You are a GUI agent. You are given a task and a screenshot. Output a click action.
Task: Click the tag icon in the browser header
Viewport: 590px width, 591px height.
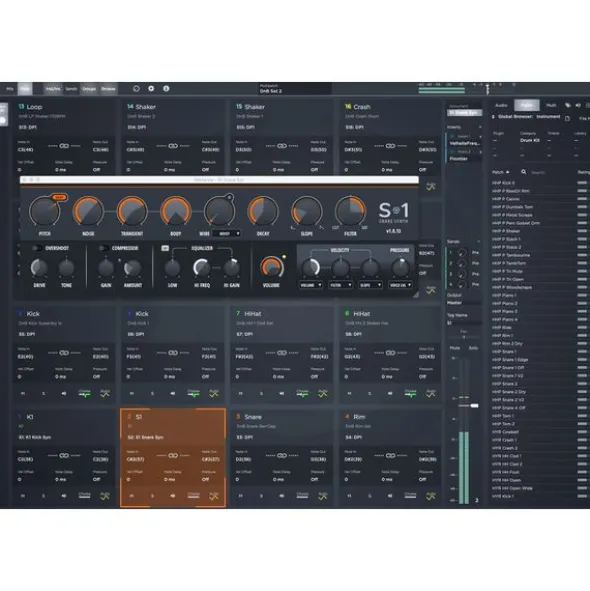click(x=568, y=106)
